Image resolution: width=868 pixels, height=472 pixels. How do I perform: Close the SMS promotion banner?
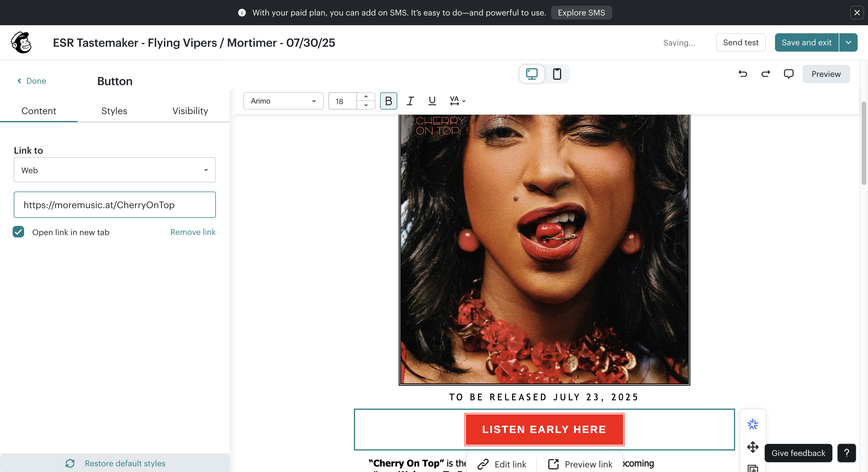click(x=857, y=13)
